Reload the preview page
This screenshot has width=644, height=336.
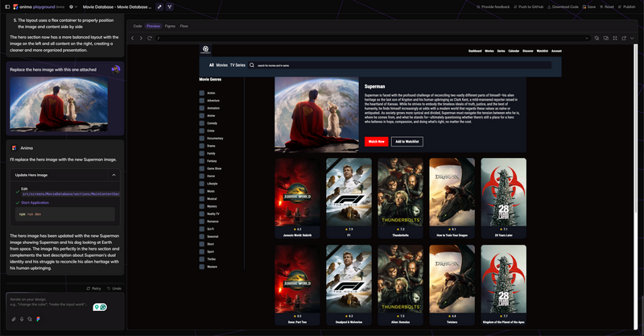point(150,38)
